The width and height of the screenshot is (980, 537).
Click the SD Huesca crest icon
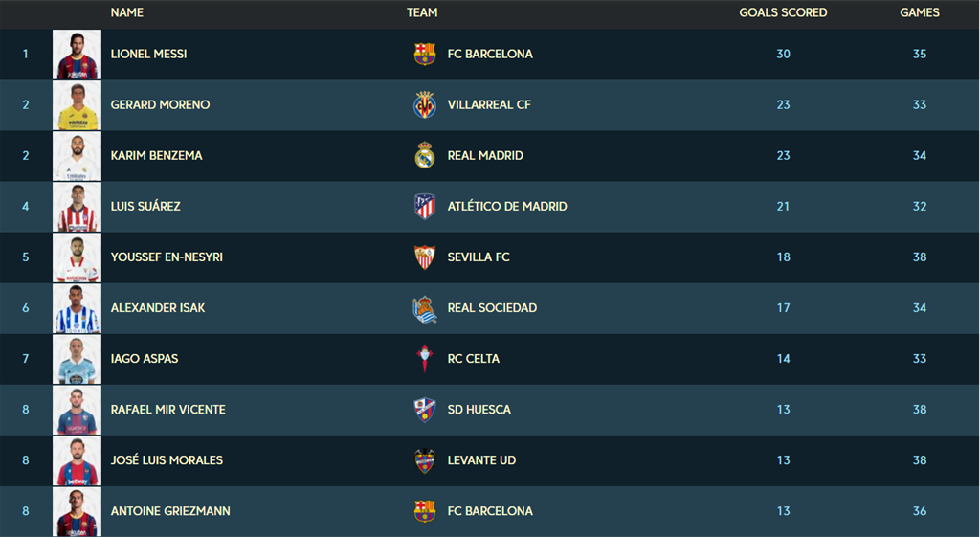[424, 410]
